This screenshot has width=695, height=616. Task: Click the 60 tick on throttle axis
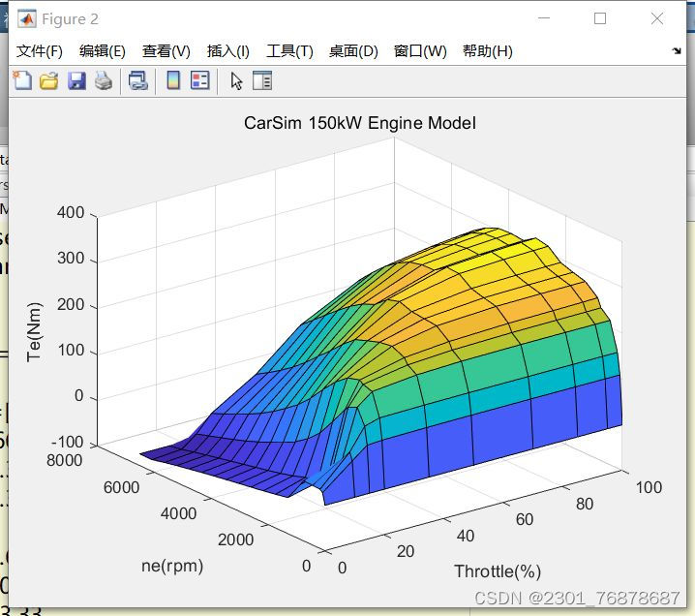tap(525, 519)
